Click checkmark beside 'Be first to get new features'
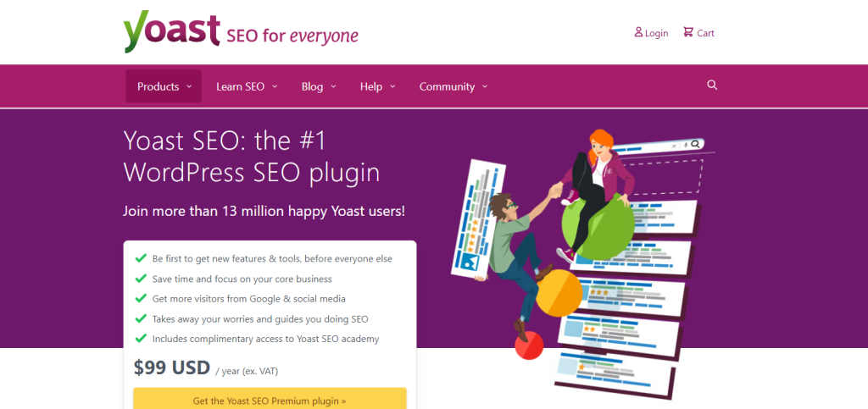Image resolution: width=868 pixels, height=409 pixels. coord(142,258)
